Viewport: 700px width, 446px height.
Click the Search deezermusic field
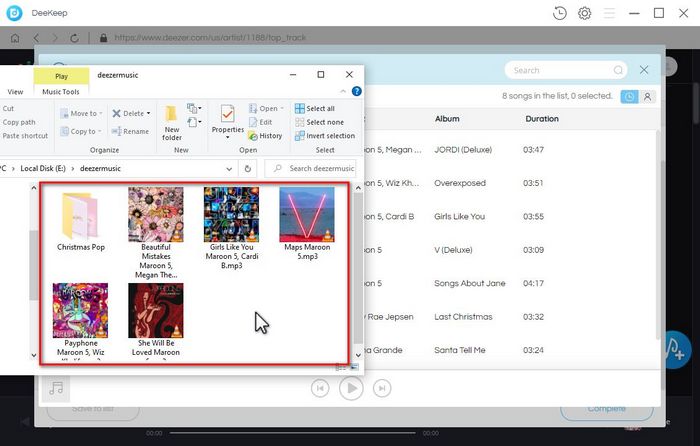(x=311, y=168)
